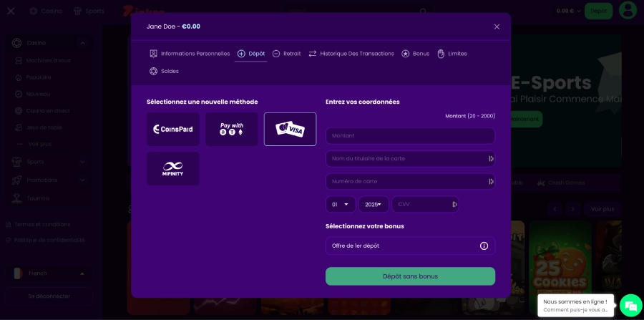Open Politique de confidentialité link

(45, 240)
